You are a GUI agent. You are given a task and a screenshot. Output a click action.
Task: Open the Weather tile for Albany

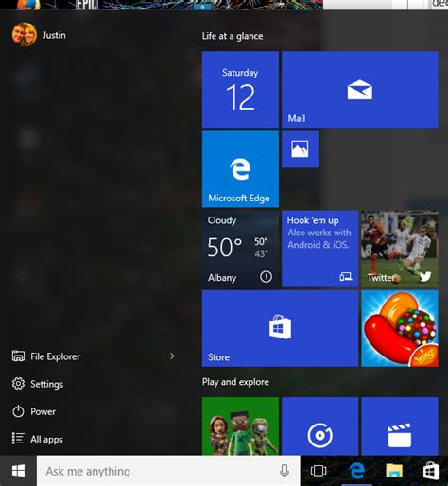coord(240,249)
